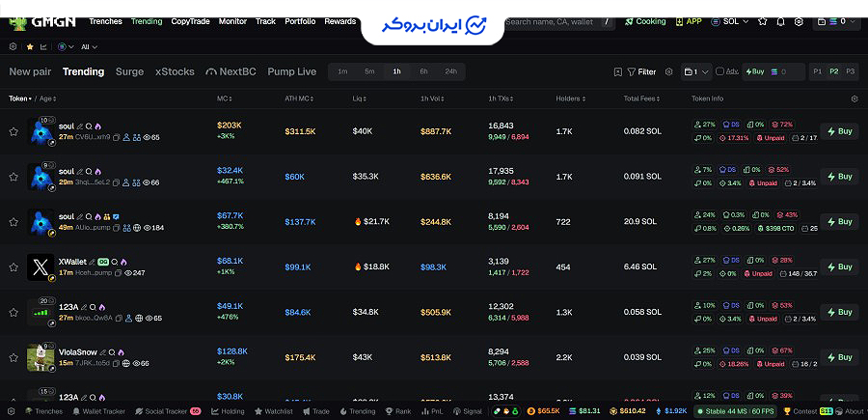This screenshot has height=420, width=868.
Task: Copy XWallet contract address icon
Action: point(118,273)
